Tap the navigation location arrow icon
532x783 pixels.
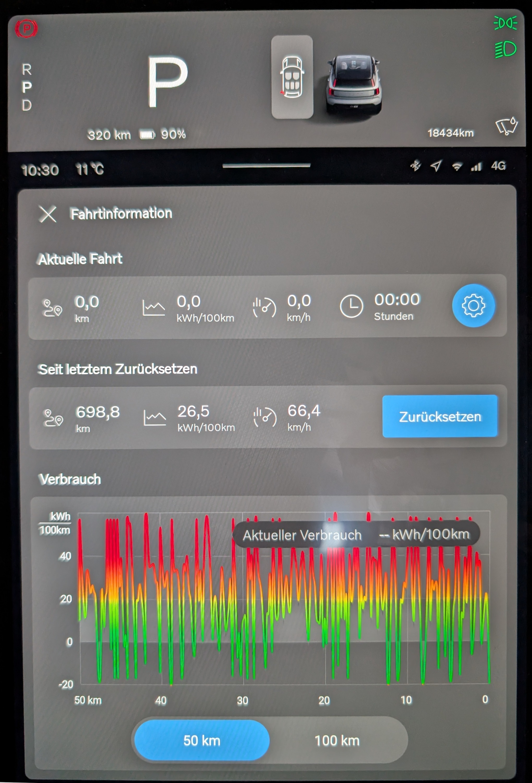(436, 166)
